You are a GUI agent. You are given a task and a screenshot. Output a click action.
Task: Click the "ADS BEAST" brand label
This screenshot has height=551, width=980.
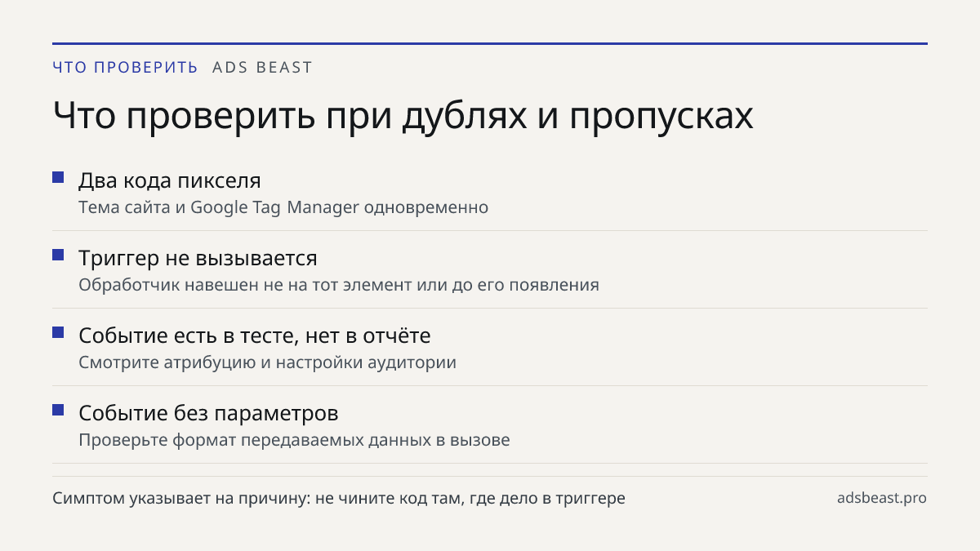[x=262, y=68]
